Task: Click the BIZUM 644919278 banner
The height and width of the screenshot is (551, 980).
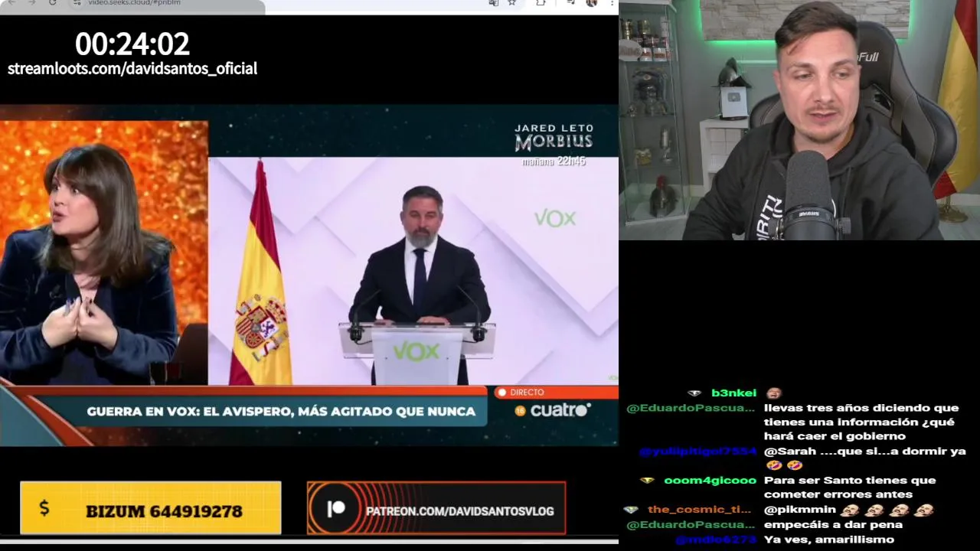Action: point(151,507)
